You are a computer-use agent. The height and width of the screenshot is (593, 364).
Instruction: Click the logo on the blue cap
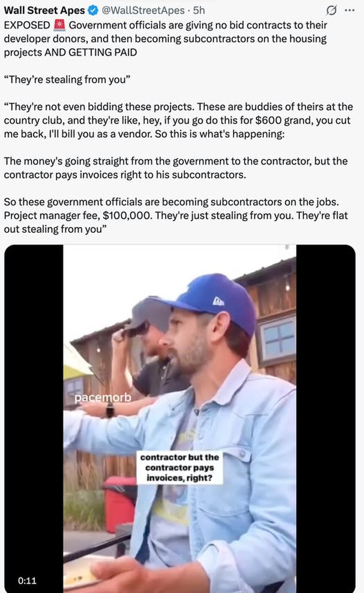pos(219,301)
